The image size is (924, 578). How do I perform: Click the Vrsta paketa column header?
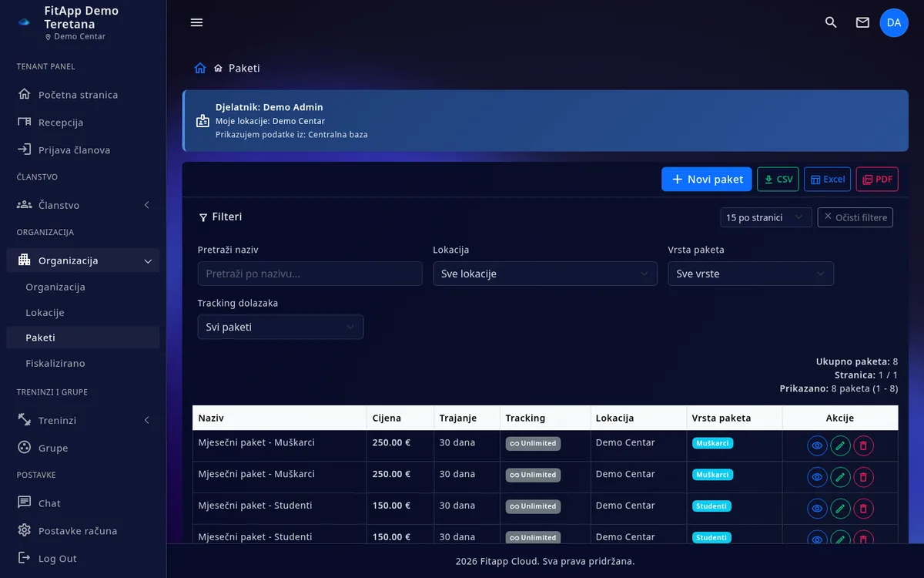tap(735, 418)
